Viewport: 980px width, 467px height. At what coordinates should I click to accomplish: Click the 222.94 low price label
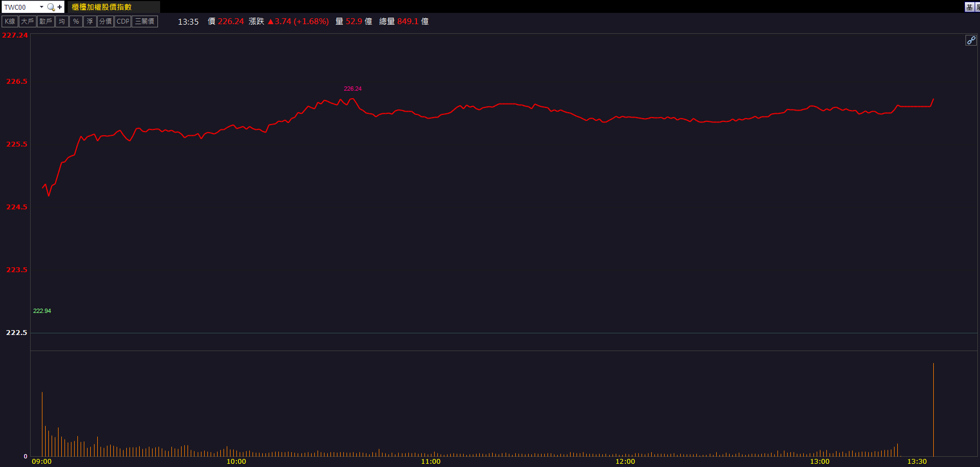[42, 311]
